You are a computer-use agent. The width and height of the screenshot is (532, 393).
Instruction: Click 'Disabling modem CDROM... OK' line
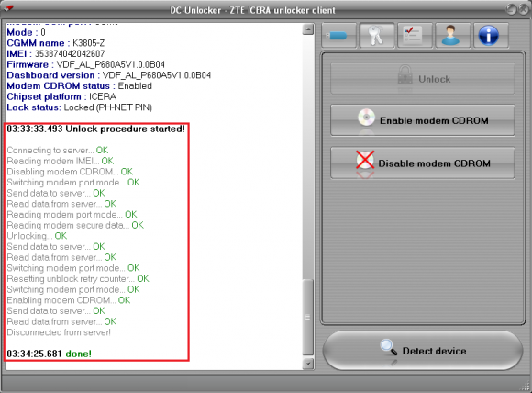(x=70, y=172)
